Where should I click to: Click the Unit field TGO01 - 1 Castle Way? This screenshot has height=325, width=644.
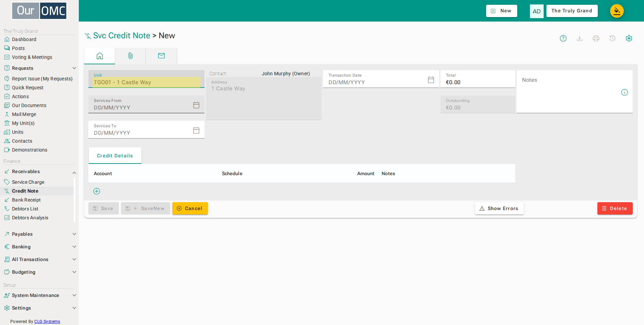146,79
